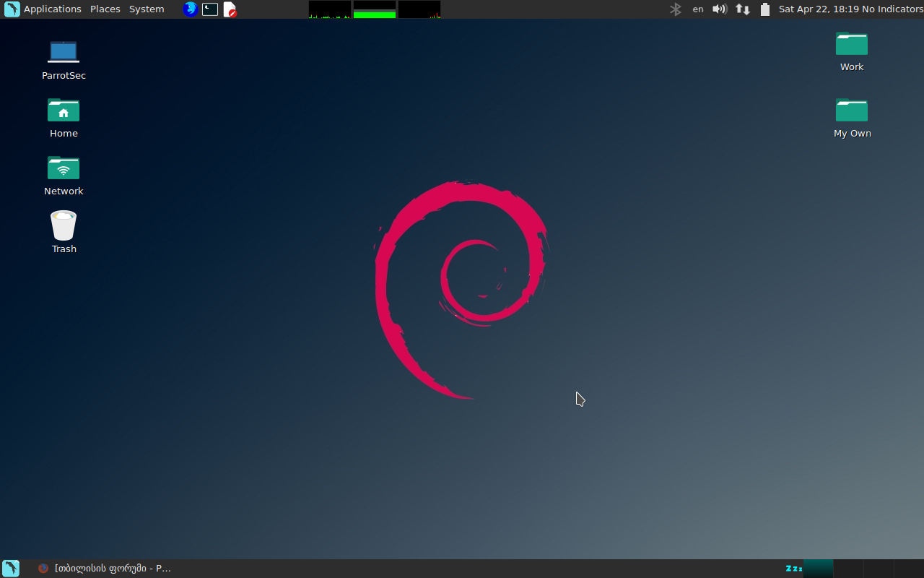Image resolution: width=924 pixels, height=578 pixels.
Task: Click the document launcher with red badge
Action: tap(230, 9)
